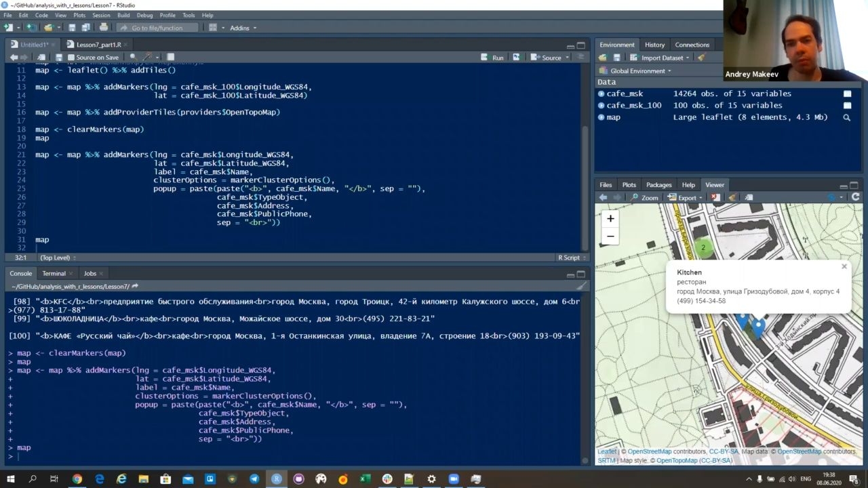Remove the current viewer item
868x488 pixels.
pyautogui.click(x=715, y=197)
